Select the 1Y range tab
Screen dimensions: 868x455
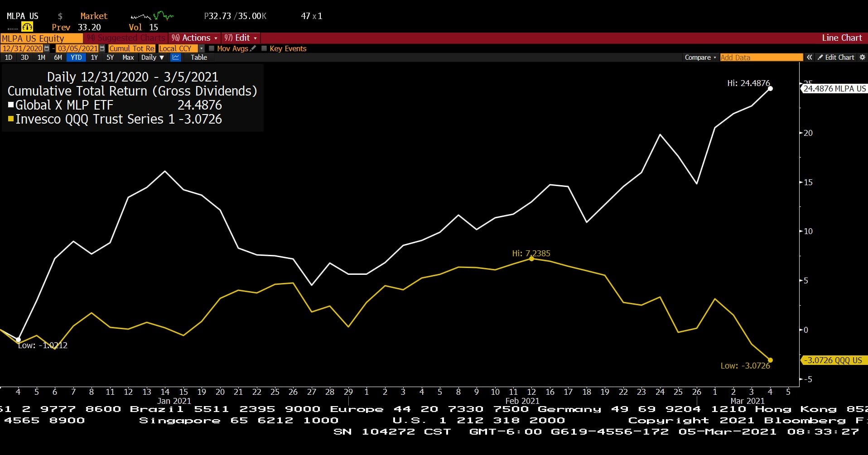(x=94, y=57)
